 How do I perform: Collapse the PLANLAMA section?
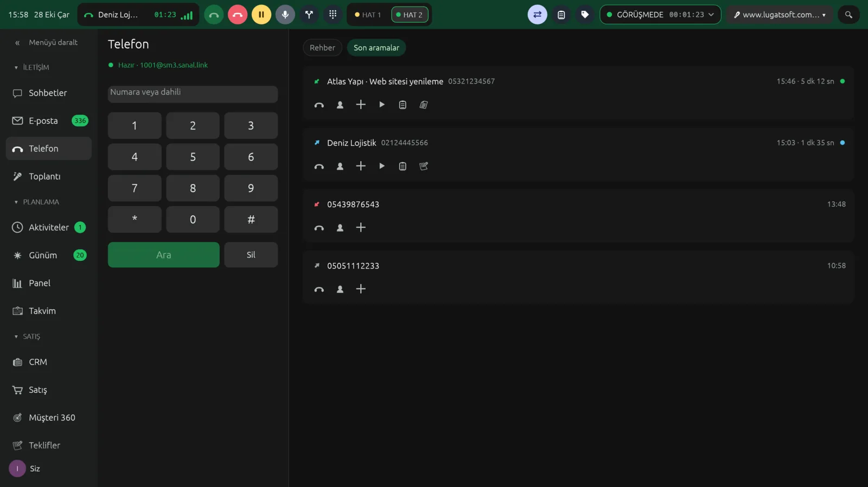(x=36, y=202)
